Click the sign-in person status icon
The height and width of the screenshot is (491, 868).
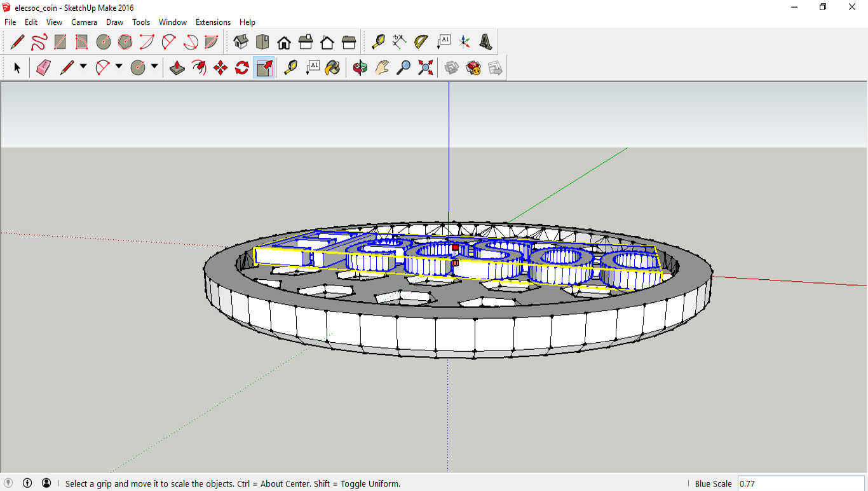pos(46,483)
